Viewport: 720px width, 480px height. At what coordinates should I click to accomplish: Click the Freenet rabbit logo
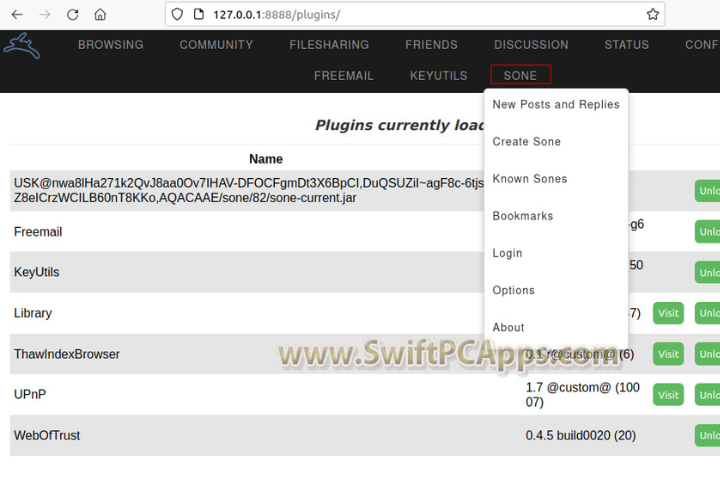(x=22, y=45)
